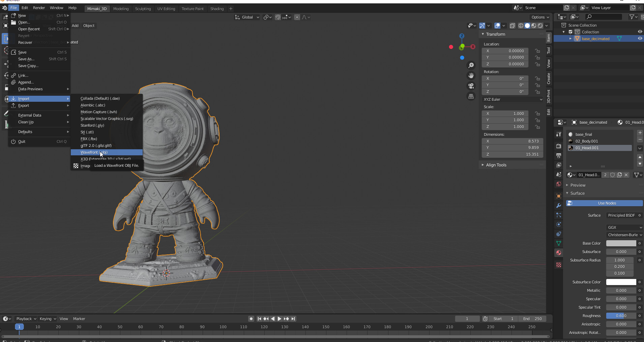Open the Output properties tab
This screenshot has width=644, height=342.
click(559, 155)
